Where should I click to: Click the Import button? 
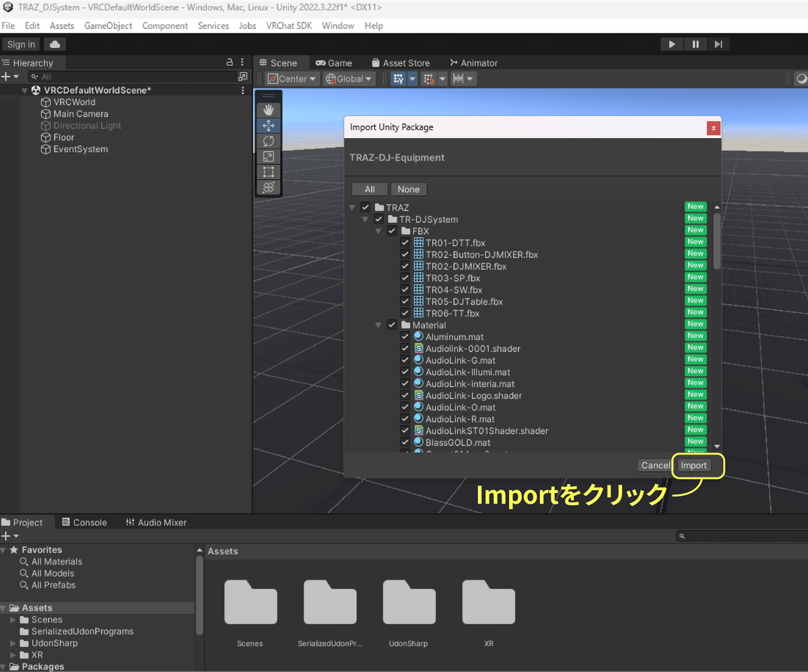coord(694,465)
